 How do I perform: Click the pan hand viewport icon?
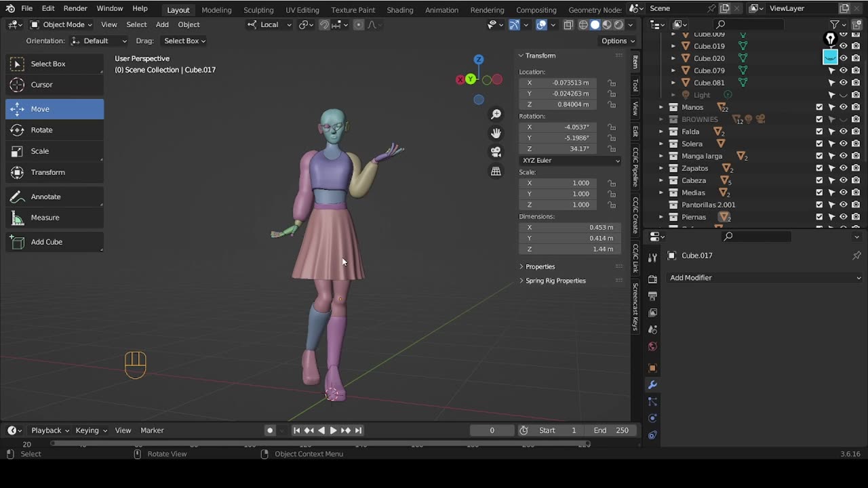(496, 133)
